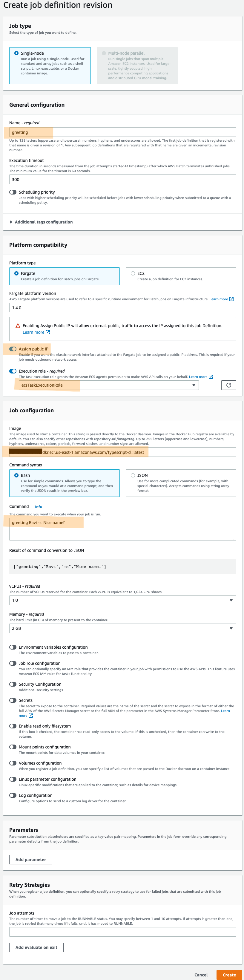Screen dimensions: 244x980
Task: Toggle Security Configuration switch
Action: [x=13, y=685]
